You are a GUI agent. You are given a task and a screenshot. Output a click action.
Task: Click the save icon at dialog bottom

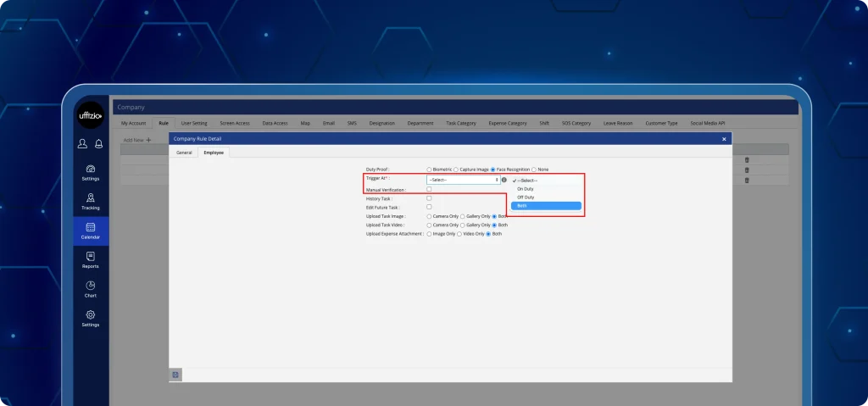pyautogui.click(x=175, y=374)
